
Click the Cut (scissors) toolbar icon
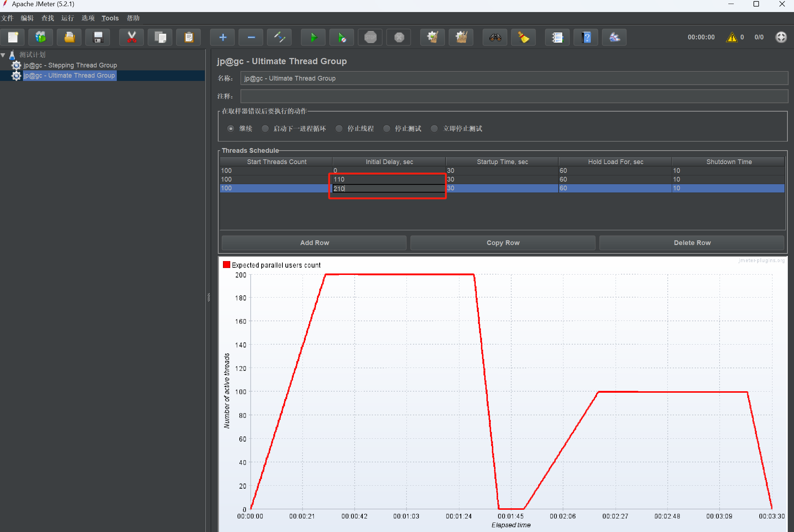132,37
